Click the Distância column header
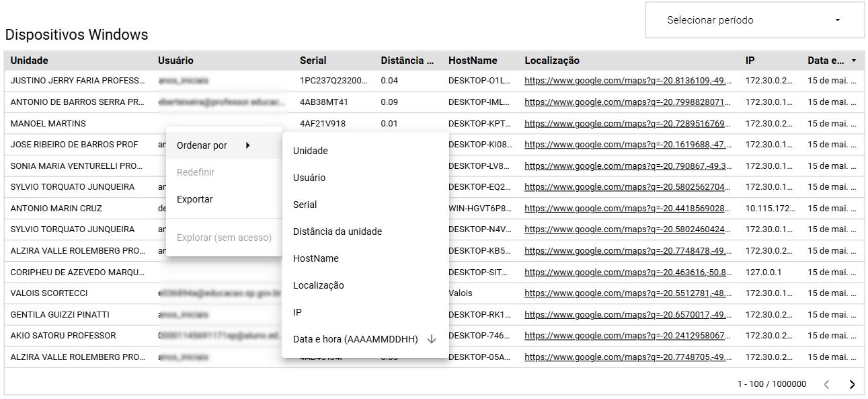The height and width of the screenshot is (399, 868). (x=407, y=61)
